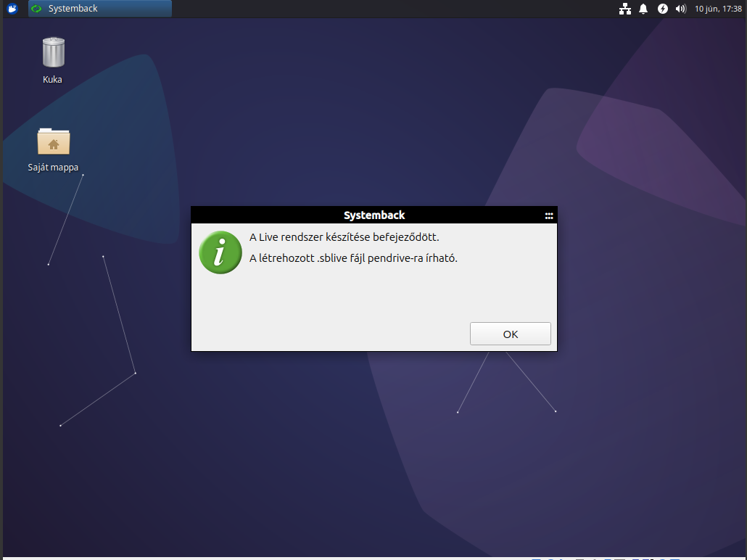Image resolution: width=747 pixels, height=560 pixels.
Task: Click the Systemback dialog title bar text
Action: point(374,215)
